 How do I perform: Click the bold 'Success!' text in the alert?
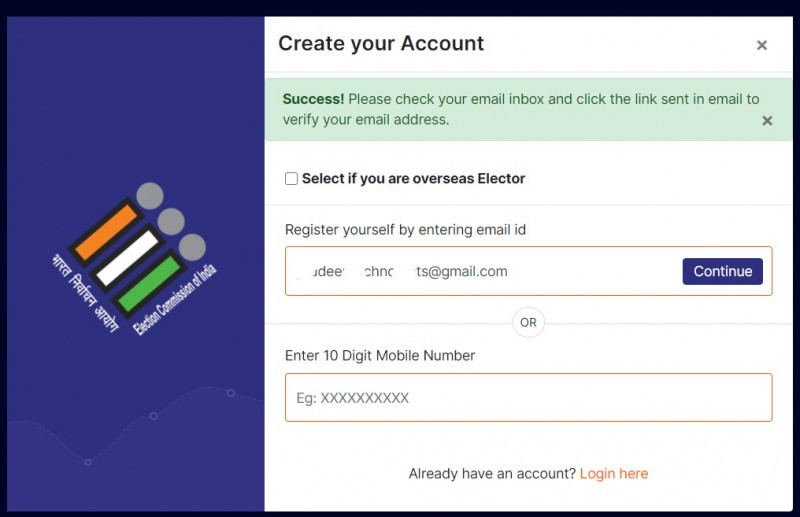(x=313, y=99)
